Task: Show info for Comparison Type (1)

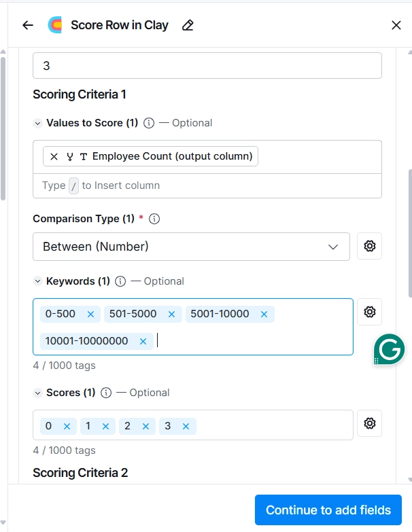Action: click(x=154, y=219)
